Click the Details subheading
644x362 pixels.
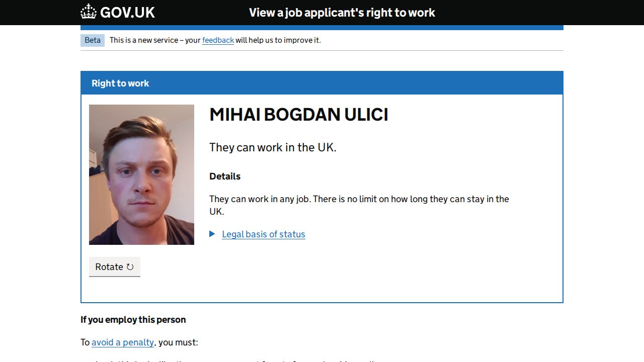pos(225,176)
